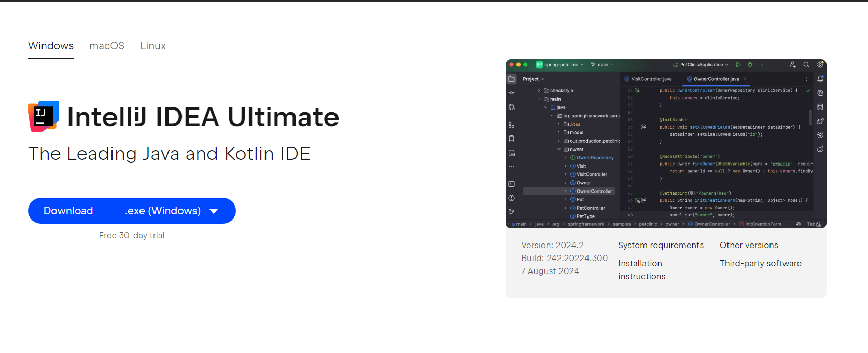Open the Structure tool window icon
This screenshot has width=868, height=353.
tap(512, 125)
